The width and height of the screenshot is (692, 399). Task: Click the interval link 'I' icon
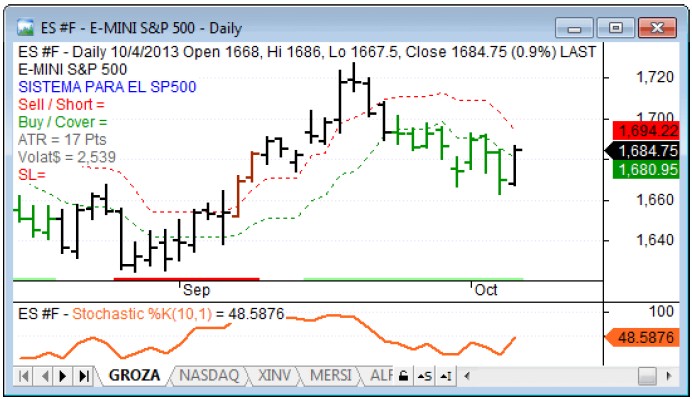tap(446, 376)
